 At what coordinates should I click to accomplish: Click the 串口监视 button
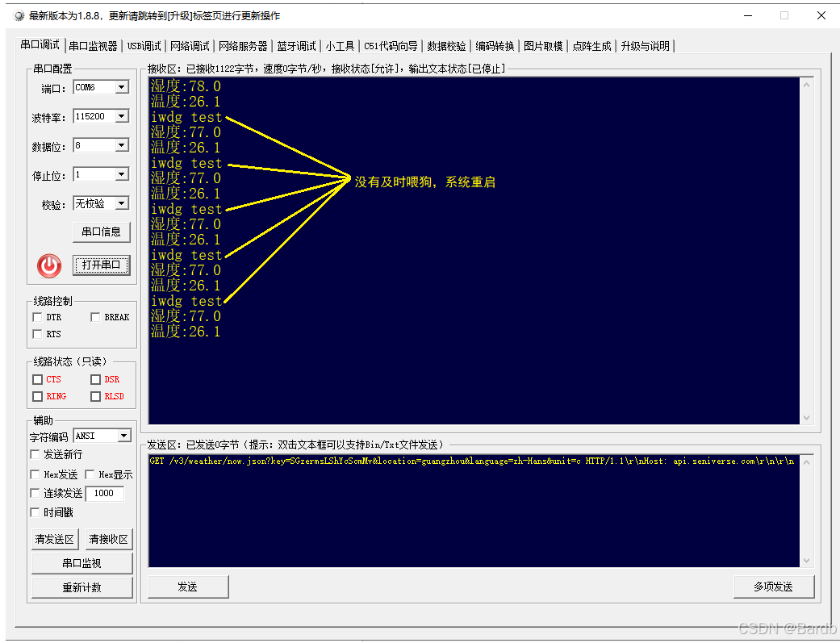(82, 563)
